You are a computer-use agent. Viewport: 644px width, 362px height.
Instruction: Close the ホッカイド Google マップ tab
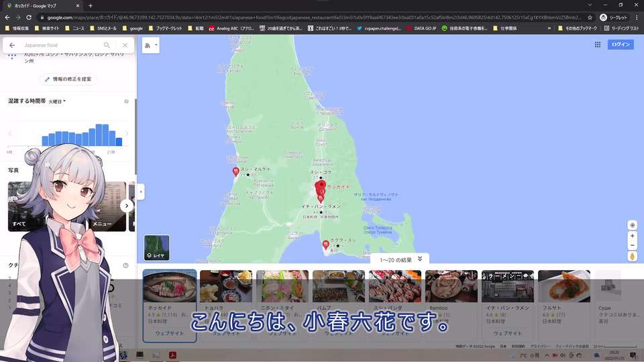(x=78, y=6)
